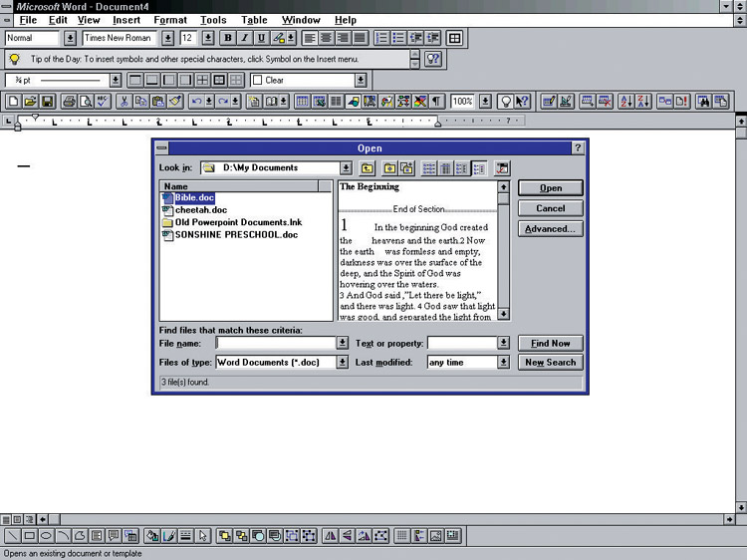Set Center paragraph alignment
Screen dimensions: 747x560
(x=327, y=38)
